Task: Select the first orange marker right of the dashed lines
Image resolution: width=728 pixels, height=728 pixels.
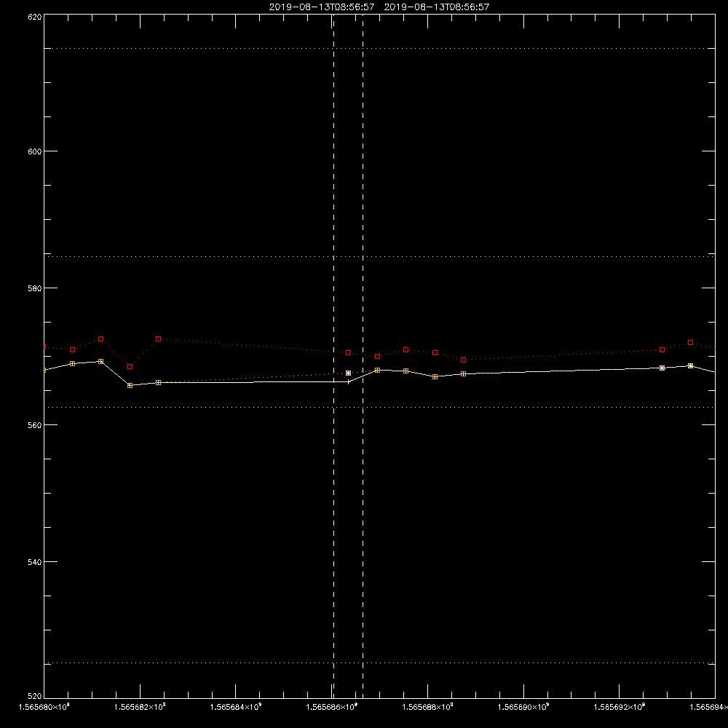Action: pos(377,370)
